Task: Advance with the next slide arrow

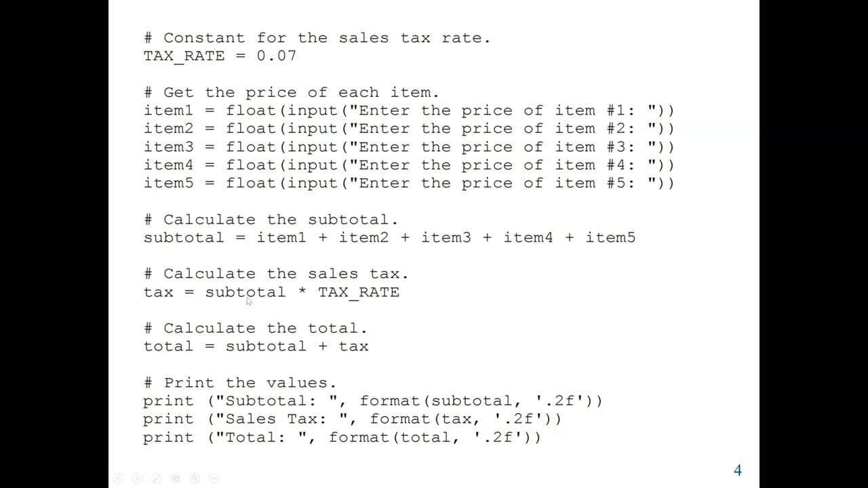Action: (x=137, y=478)
